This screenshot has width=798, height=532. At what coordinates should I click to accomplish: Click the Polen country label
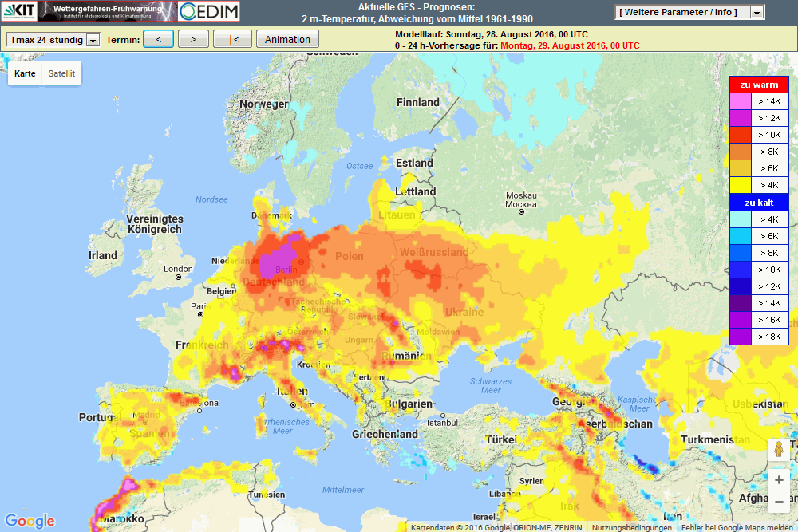click(x=350, y=256)
